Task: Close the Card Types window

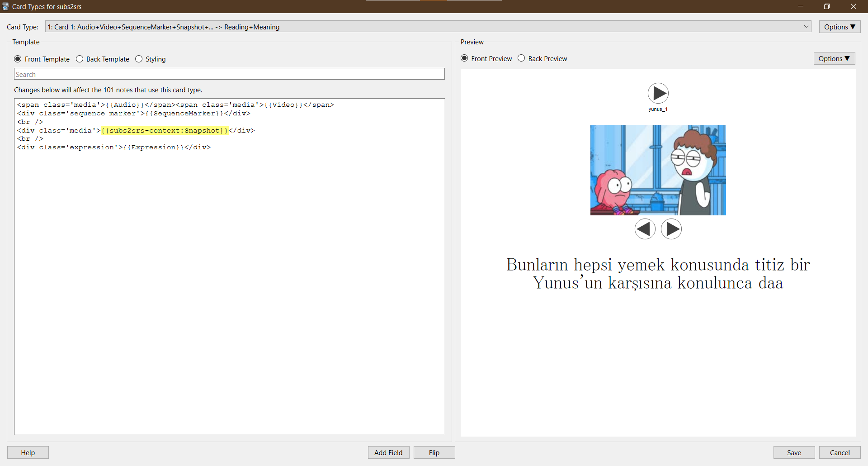Action: pos(853,6)
